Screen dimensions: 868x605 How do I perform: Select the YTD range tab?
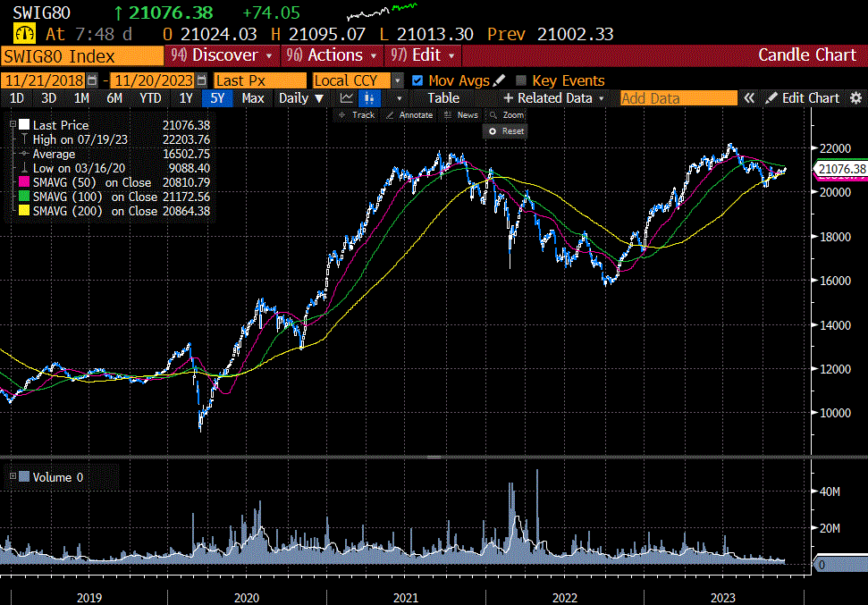tap(150, 98)
